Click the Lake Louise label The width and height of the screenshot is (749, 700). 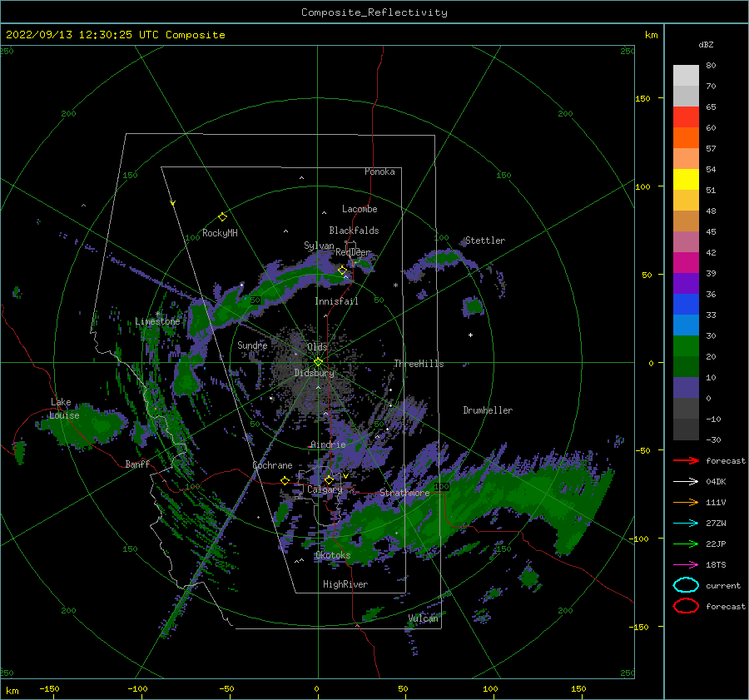(x=64, y=409)
